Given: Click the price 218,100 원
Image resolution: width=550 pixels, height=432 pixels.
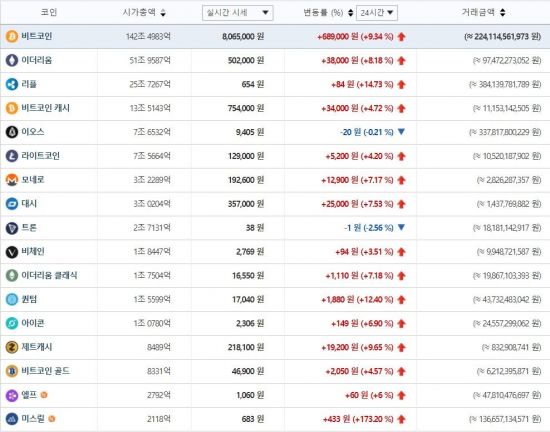Looking at the screenshot, I should coord(246,347).
